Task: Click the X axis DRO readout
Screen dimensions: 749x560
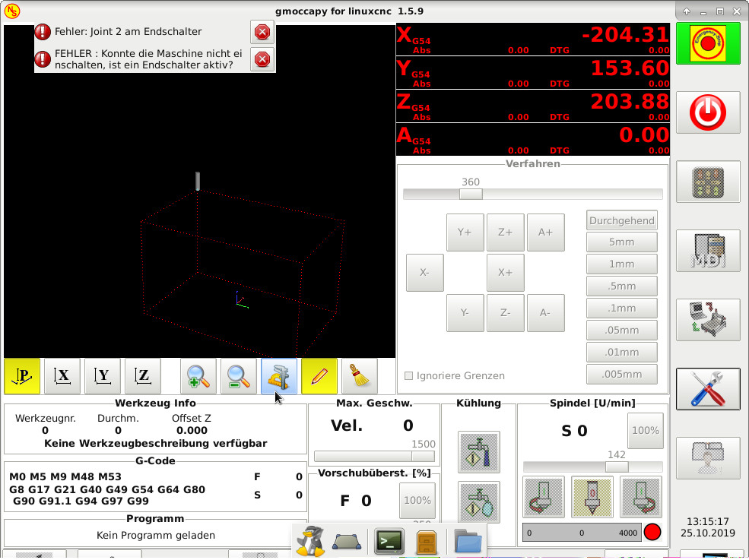Action: 533,40
